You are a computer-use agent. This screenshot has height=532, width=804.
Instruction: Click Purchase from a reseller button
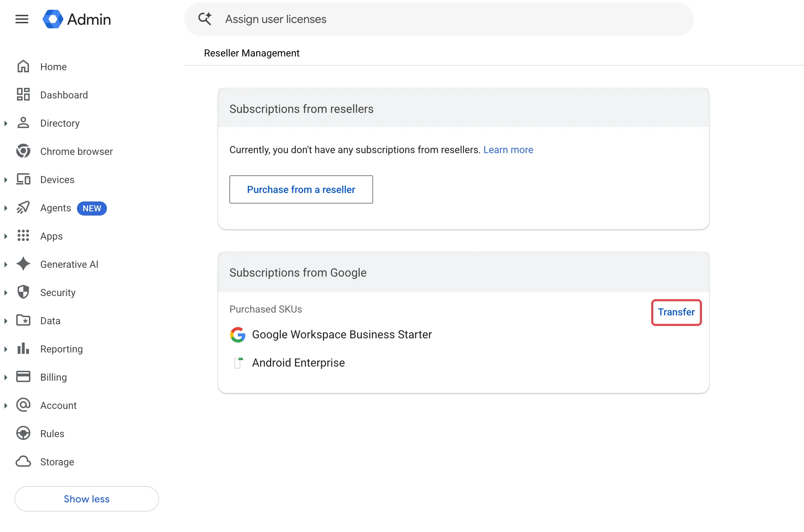[301, 189]
